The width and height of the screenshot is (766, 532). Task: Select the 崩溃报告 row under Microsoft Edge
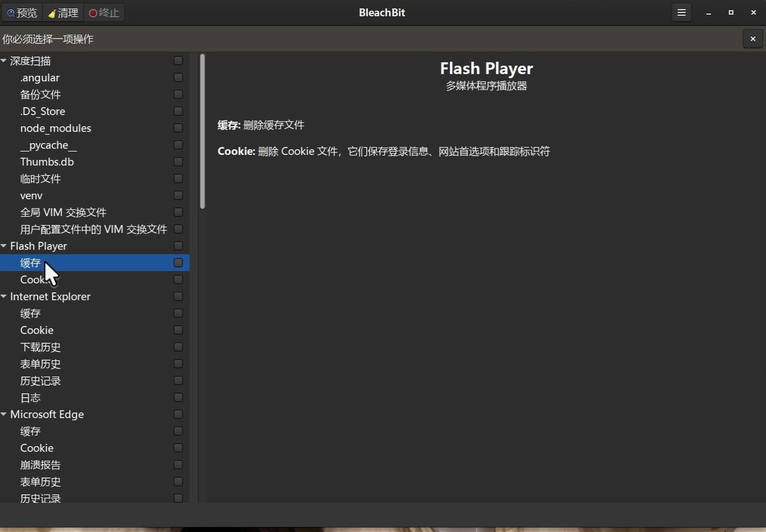[x=95, y=465]
